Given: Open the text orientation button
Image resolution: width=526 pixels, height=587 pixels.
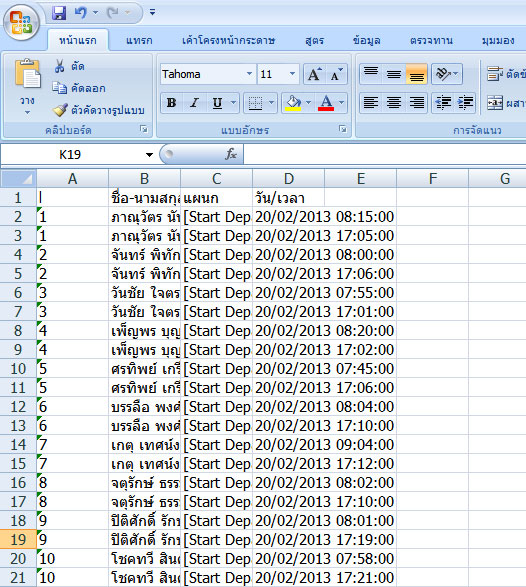Looking at the screenshot, I should click(447, 74).
